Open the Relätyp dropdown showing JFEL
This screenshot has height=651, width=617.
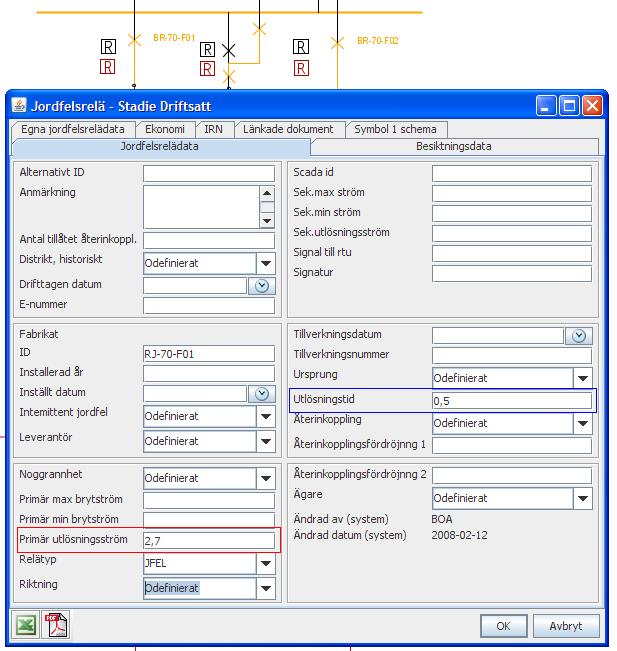(266, 563)
